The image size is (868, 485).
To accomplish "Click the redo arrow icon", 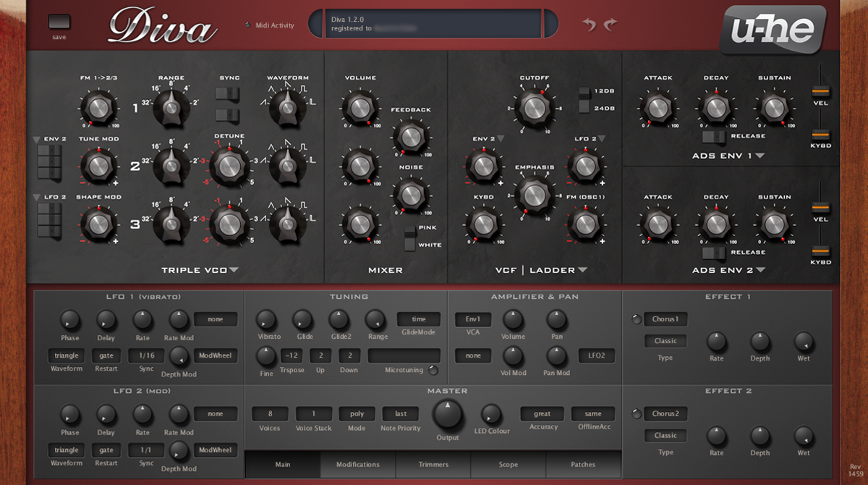I will 610,25.
